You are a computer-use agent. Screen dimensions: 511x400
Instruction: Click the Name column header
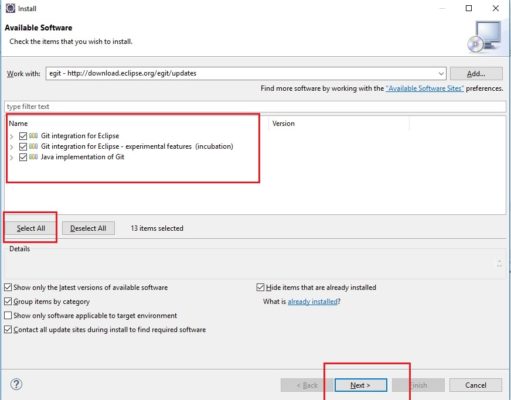[18, 123]
